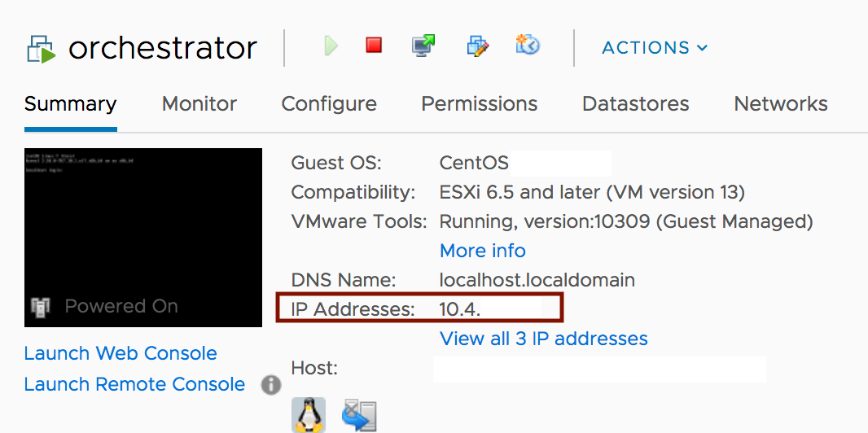View the Networks tab
The width and height of the screenshot is (868, 433).
tap(781, 104)
